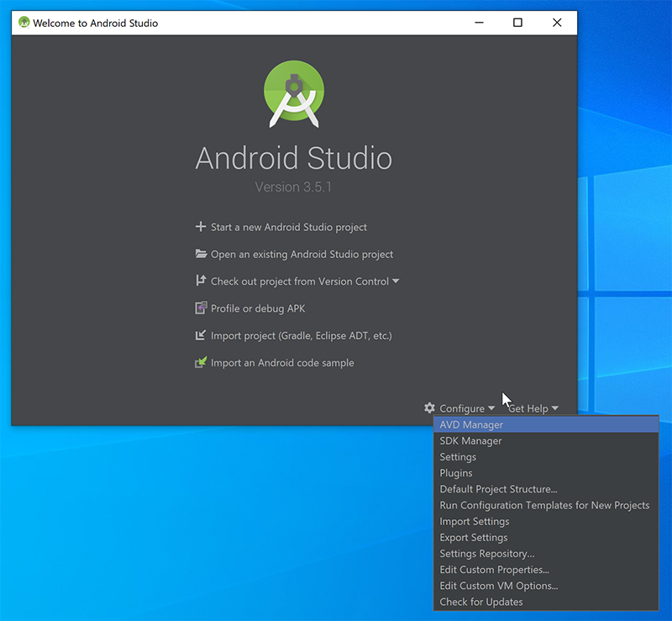672x621 pixels.
Task: Open Run Configuration Templates for New Projects
Action: pos(546,505)
